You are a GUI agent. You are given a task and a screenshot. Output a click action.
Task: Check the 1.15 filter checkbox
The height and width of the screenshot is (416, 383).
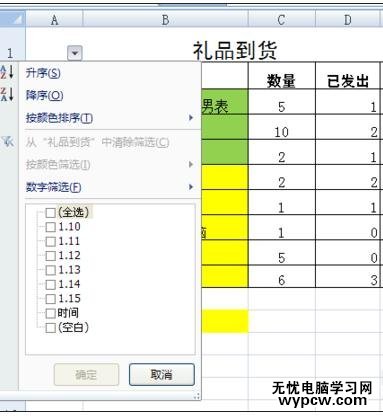(50, 299)
